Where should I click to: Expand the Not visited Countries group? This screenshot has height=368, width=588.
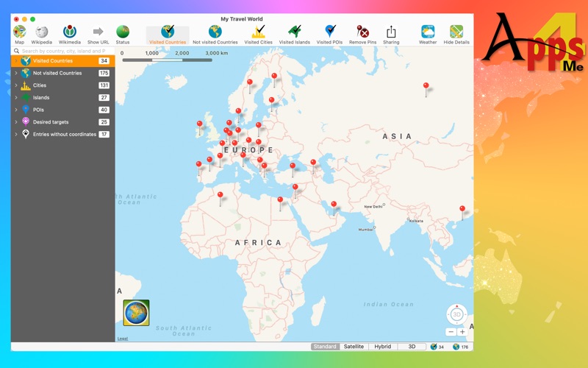(16, 73)
